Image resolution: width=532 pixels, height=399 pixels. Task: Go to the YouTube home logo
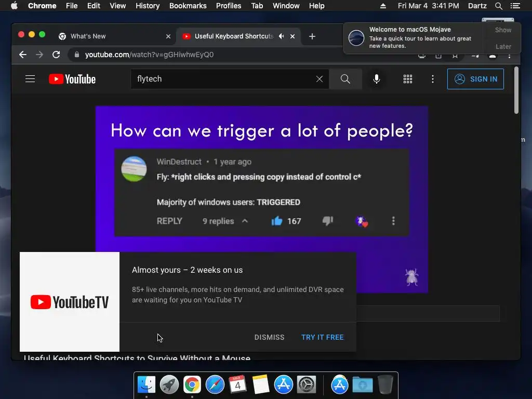(x=72, y=79)
